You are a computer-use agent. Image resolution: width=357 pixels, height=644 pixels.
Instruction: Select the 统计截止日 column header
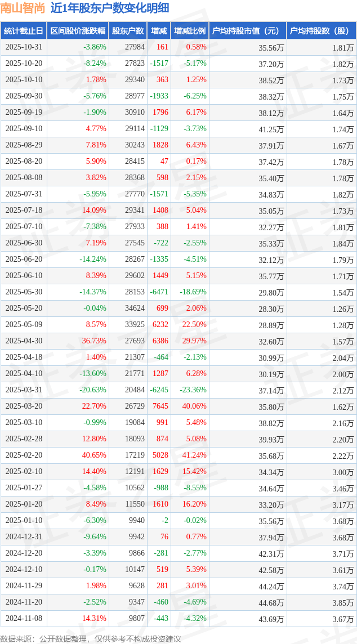(24, 31)
